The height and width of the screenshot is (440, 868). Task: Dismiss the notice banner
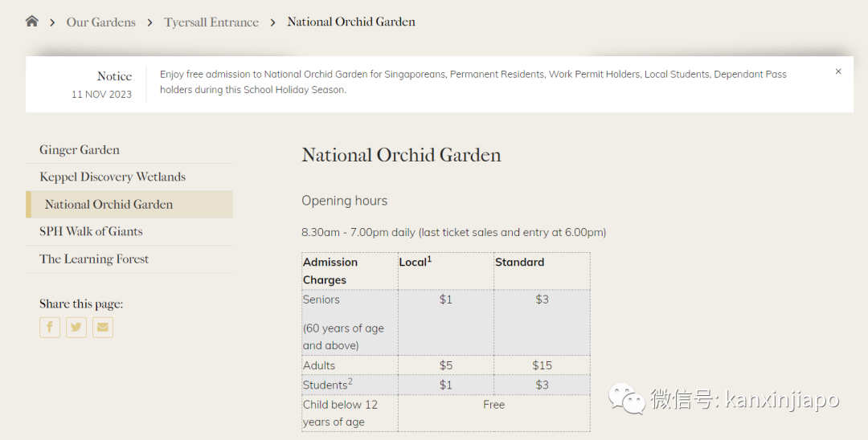pyautogui.click(x=838, y=71)
